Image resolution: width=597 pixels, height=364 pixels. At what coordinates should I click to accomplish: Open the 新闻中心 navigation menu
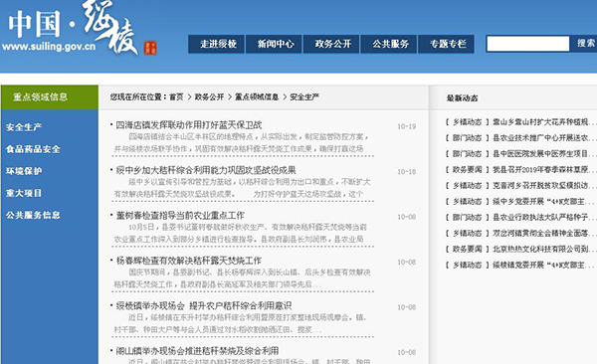click(274, 44)
